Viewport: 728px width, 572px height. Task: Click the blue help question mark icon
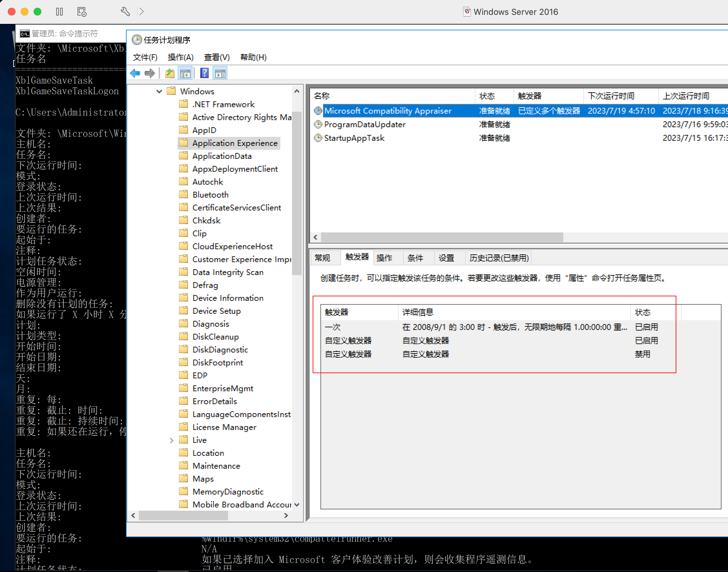(204, 73)
